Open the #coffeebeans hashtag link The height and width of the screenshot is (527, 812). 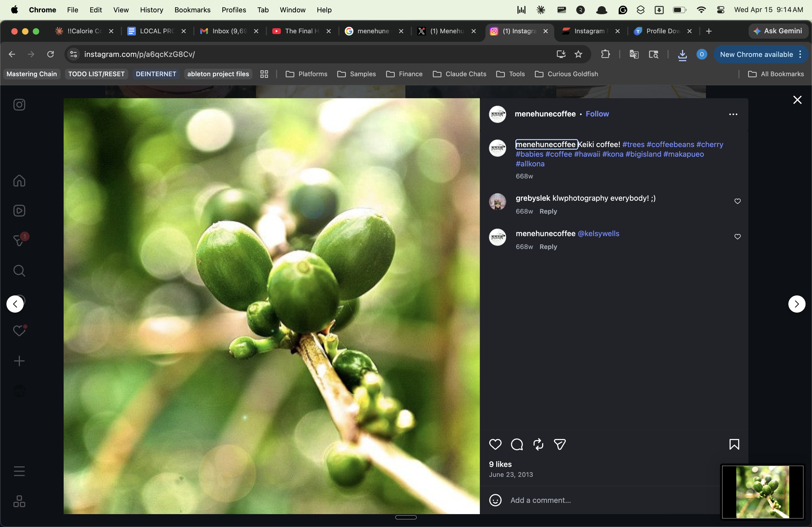pos(670,145)
